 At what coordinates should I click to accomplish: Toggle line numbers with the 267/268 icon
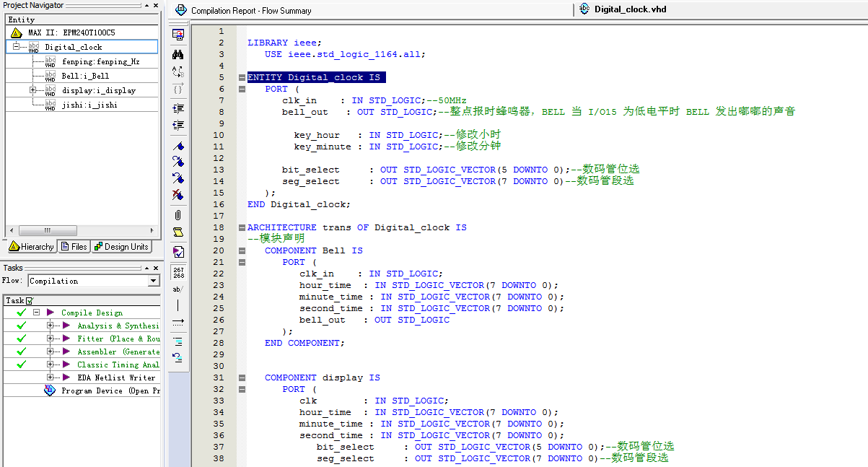point(178,271)
